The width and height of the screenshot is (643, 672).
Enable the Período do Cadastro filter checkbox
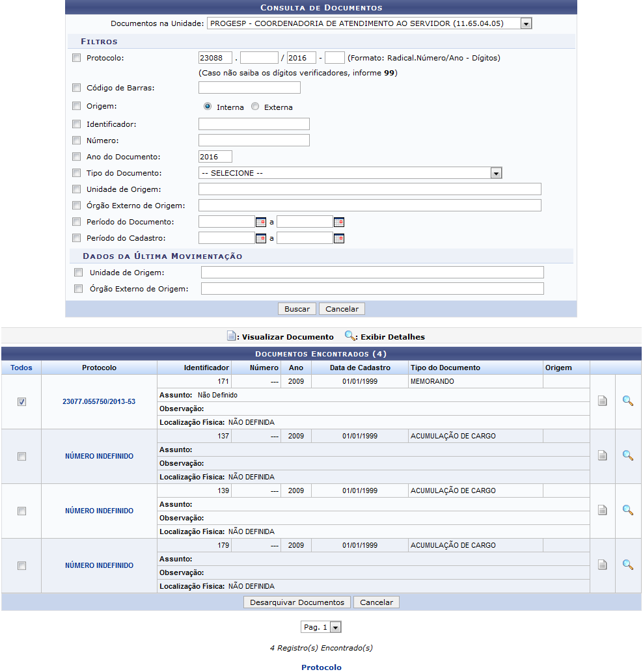point(76,238)
